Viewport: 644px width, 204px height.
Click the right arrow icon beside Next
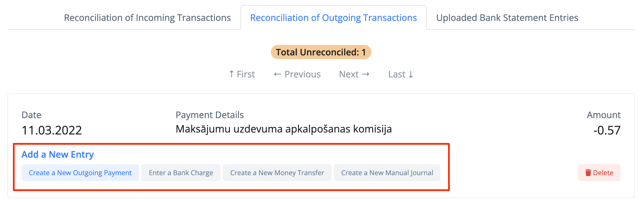[366, 74]
